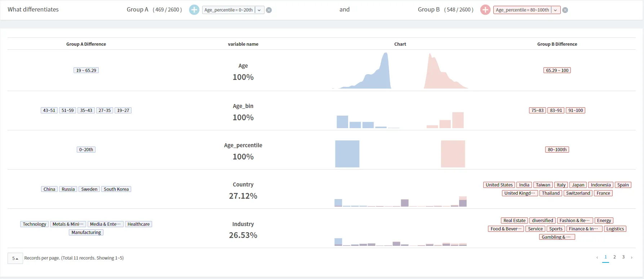
Task: Select the 75~83 Age_bin tag
Action: (537, 110)
